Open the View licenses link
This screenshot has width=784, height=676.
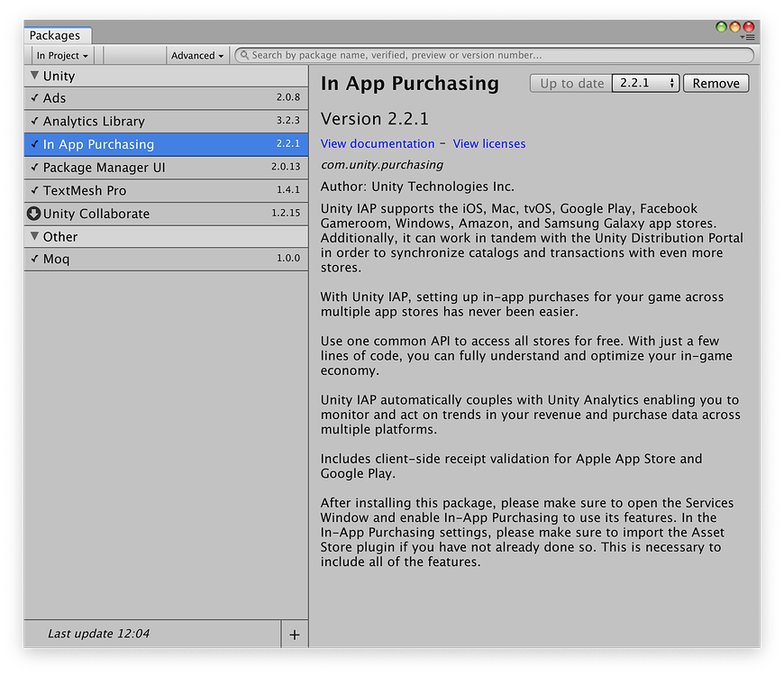click(489, 143)
